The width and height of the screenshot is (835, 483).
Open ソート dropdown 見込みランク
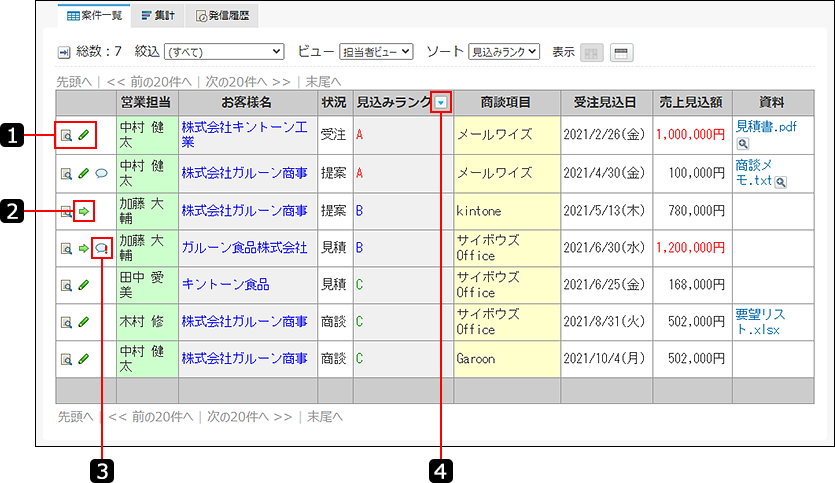click(504, 52)
